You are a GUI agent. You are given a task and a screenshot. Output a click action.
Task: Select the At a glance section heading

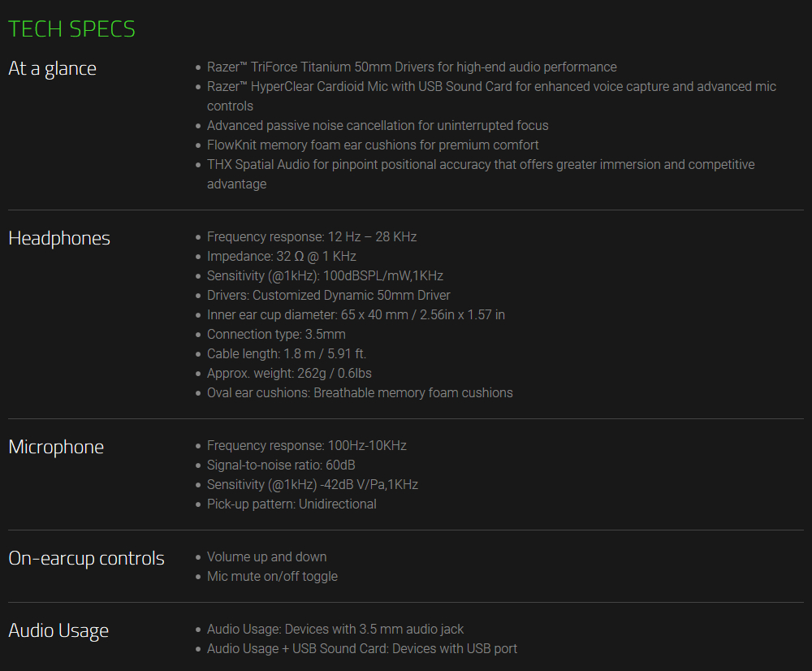(x=52, y=68)
